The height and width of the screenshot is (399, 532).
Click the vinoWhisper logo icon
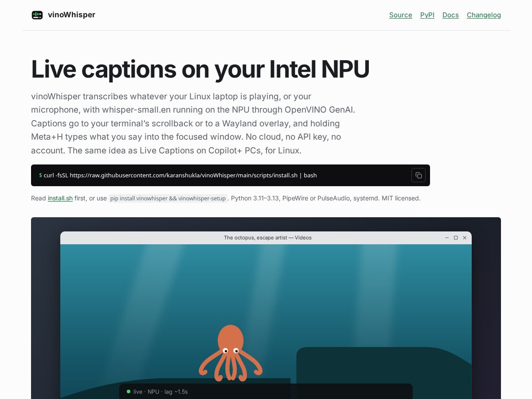tap(37, 15)
